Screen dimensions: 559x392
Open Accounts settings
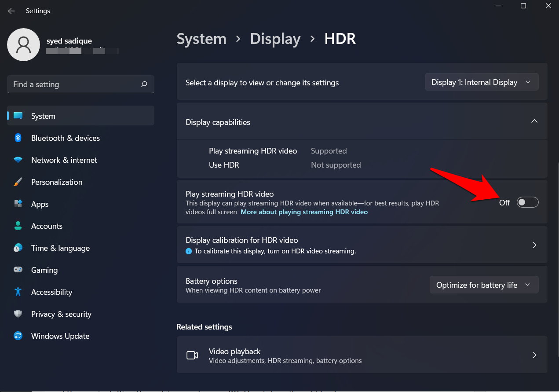pos(47,226)
